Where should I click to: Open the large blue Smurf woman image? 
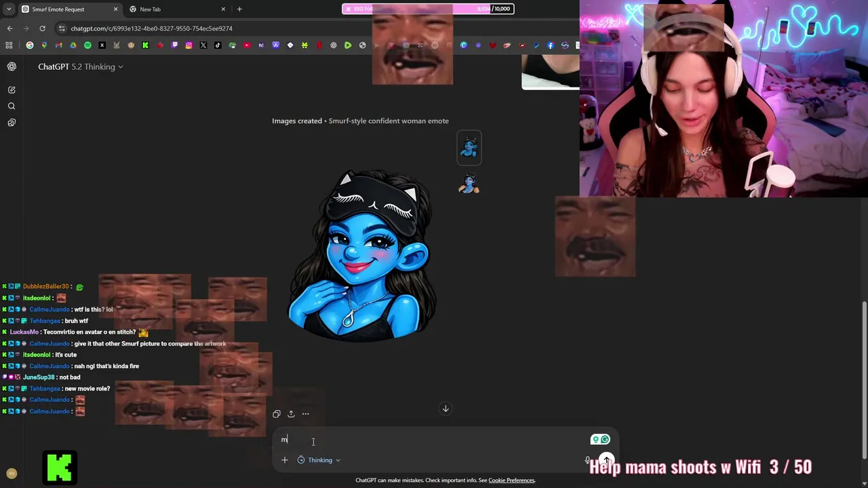coord(363,256)
